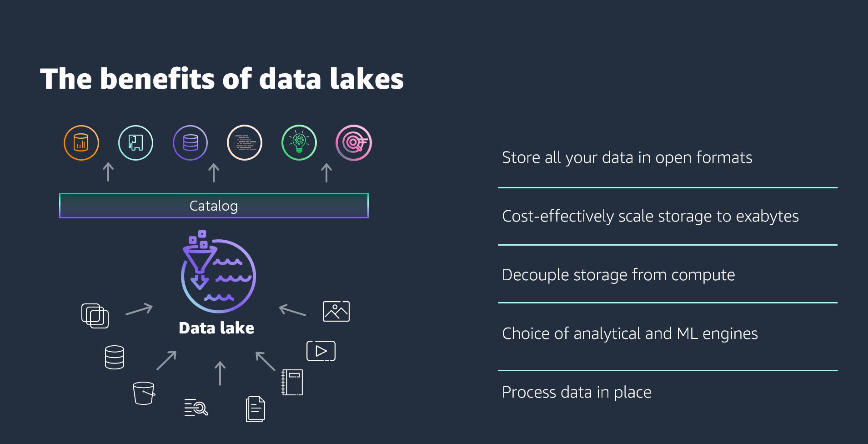Click the notebook source icon
This screenshot has width=868, height=444.
pos(292,382)
